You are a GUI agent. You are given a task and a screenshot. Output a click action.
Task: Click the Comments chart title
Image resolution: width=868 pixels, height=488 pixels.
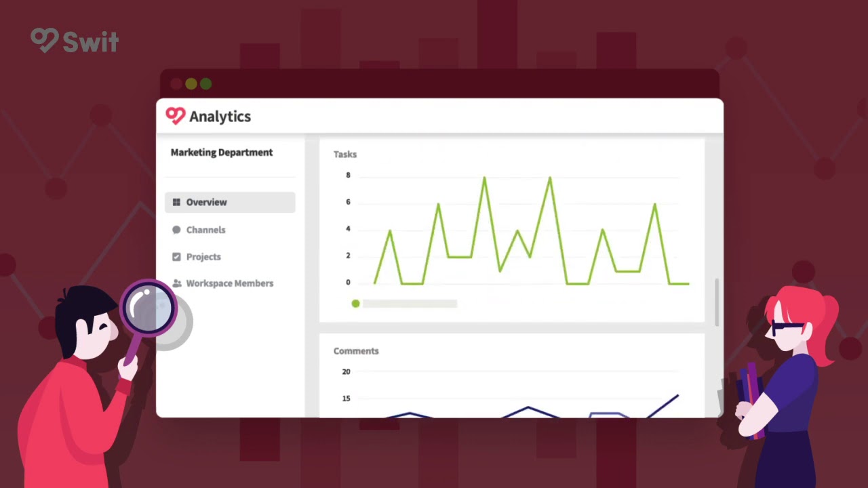[x=356, y=351]
